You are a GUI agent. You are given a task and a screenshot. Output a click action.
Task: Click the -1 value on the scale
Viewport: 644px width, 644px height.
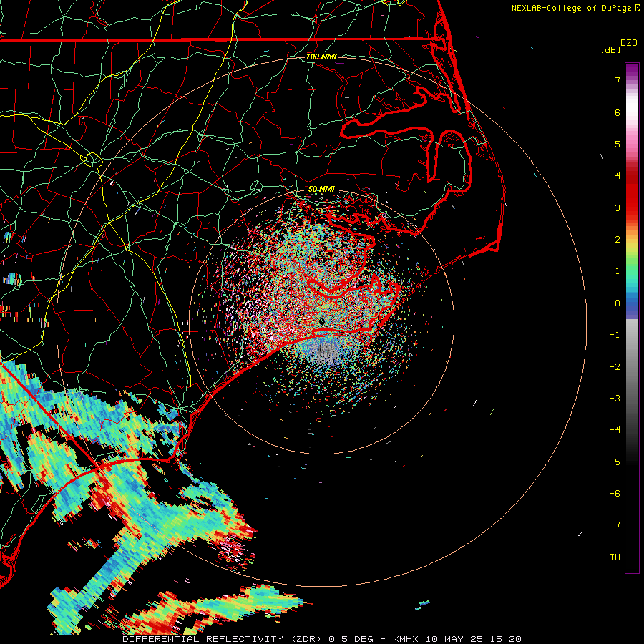[x=615, y=335]
